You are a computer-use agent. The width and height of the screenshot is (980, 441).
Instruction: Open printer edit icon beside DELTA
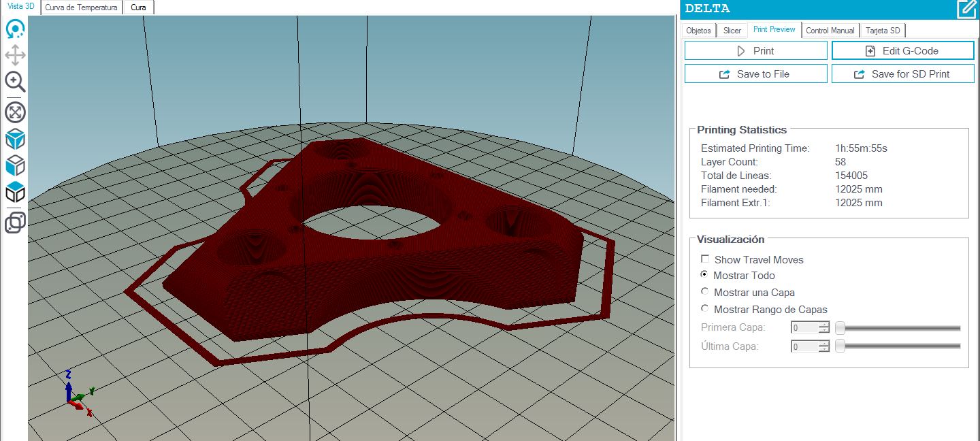click(966, 9)
